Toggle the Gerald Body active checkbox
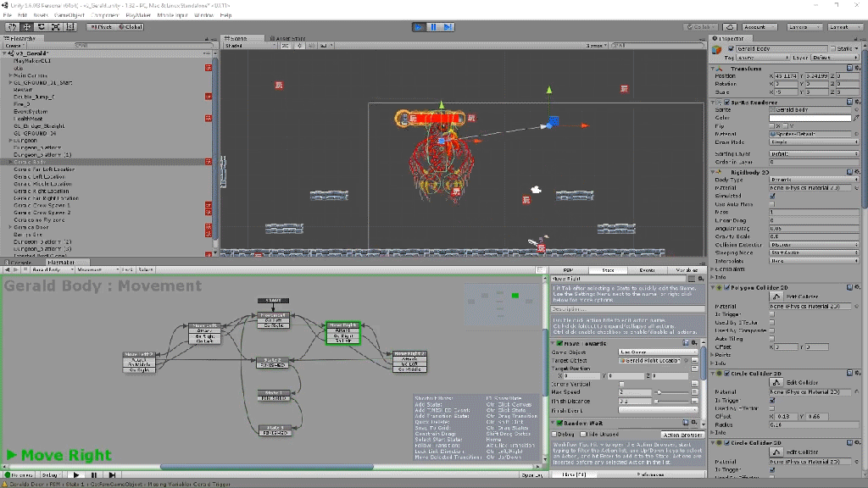The image size is (868, 488). (731, 48)
